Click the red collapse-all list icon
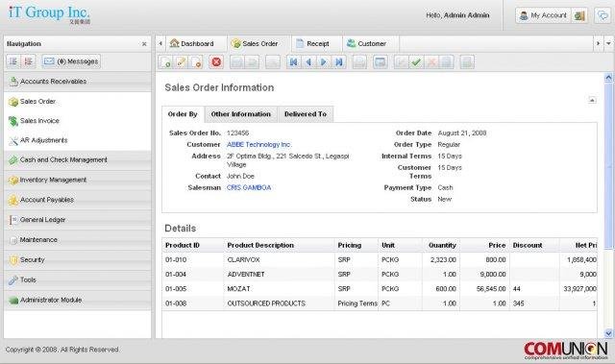This screenshot has width=615, height=364. click(x=28, y=61)
